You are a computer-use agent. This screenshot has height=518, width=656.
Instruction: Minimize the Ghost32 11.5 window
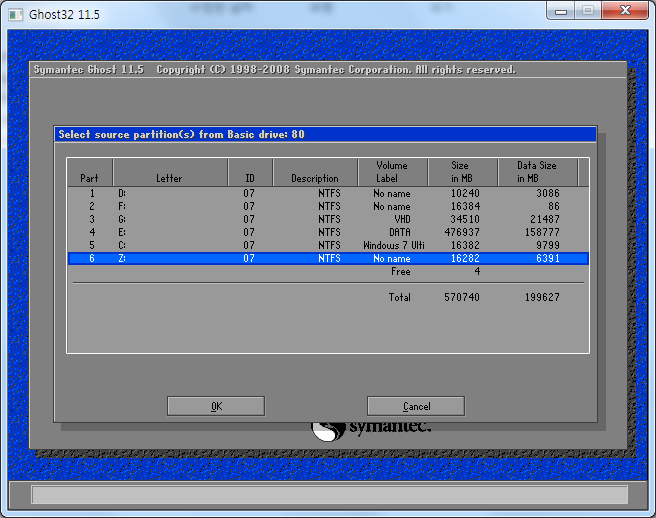coord(561,11)
